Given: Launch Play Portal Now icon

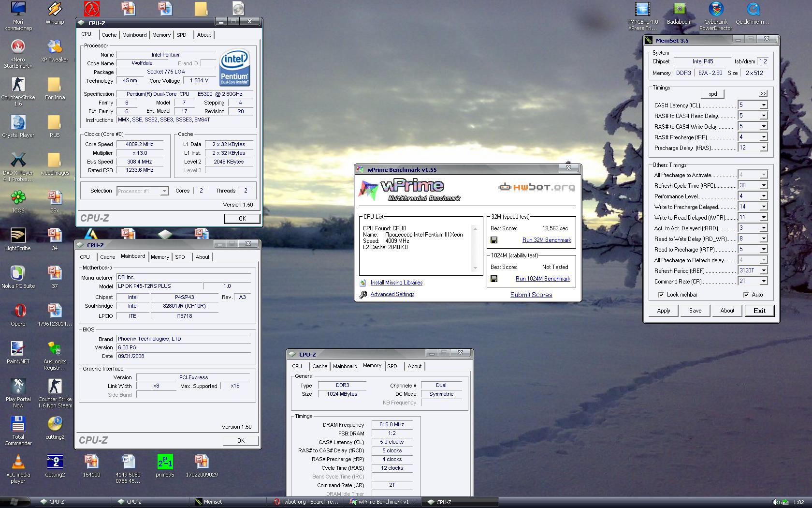Looking at the screenshot, I should point(18,393).
